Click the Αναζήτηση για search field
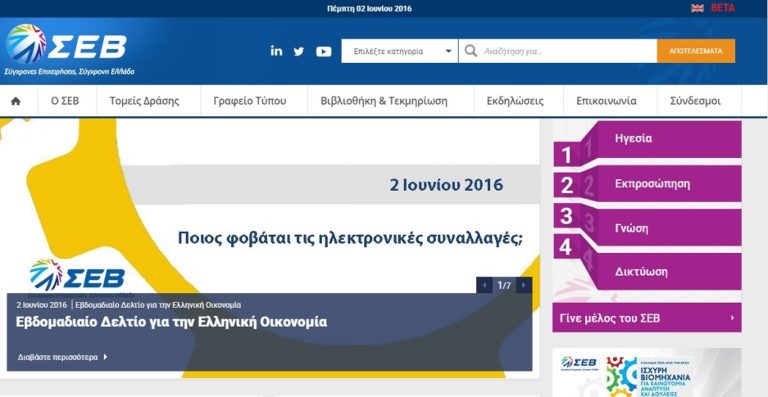Screen dimensions: 768x397 tap(558, 51)
